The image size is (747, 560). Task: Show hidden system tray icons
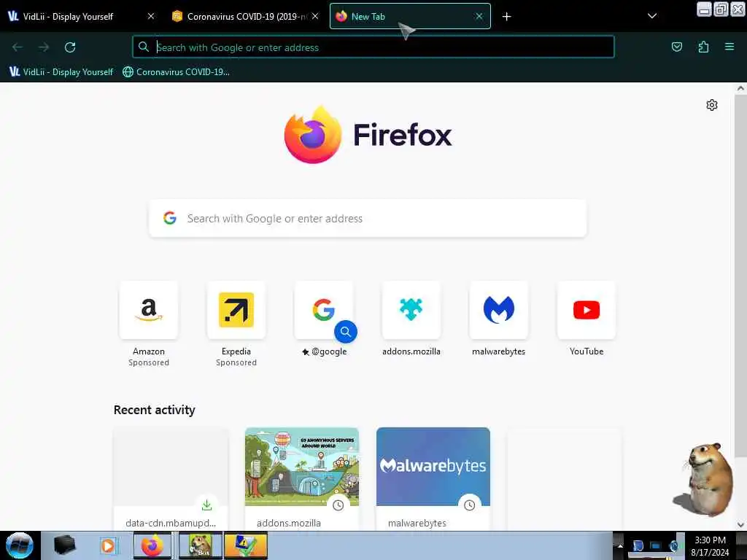[620, 545]
